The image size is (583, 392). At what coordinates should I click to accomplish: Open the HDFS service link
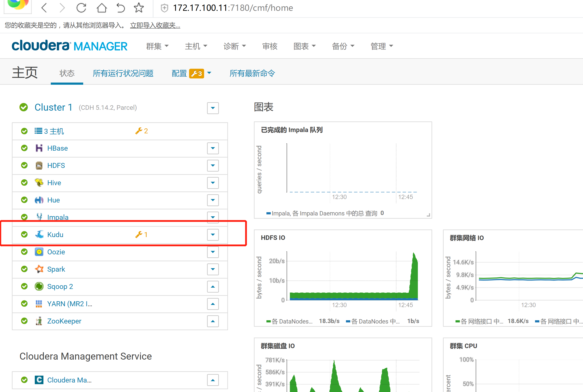[56, 166]
